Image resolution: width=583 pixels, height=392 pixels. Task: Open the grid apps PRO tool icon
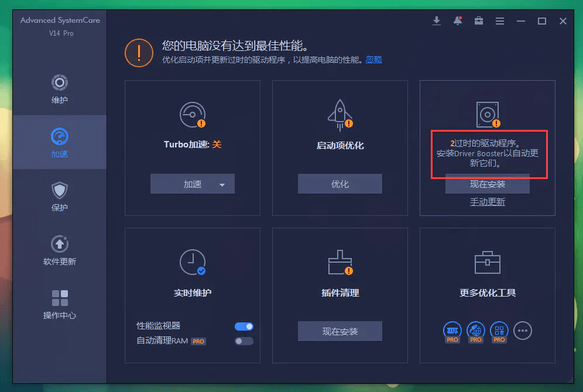pyautogui.click(x=499, y=332)
